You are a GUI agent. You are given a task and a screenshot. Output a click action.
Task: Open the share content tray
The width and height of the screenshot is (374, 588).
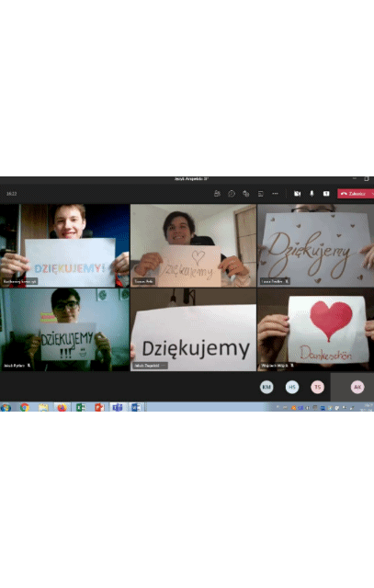tap(326, 194)
